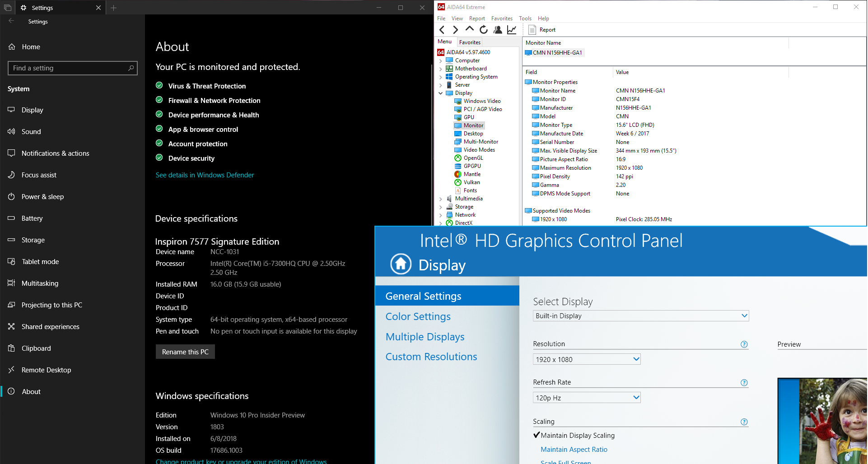Expand Operating System node
The image size is (868, 464).
[x=441, y=77]
